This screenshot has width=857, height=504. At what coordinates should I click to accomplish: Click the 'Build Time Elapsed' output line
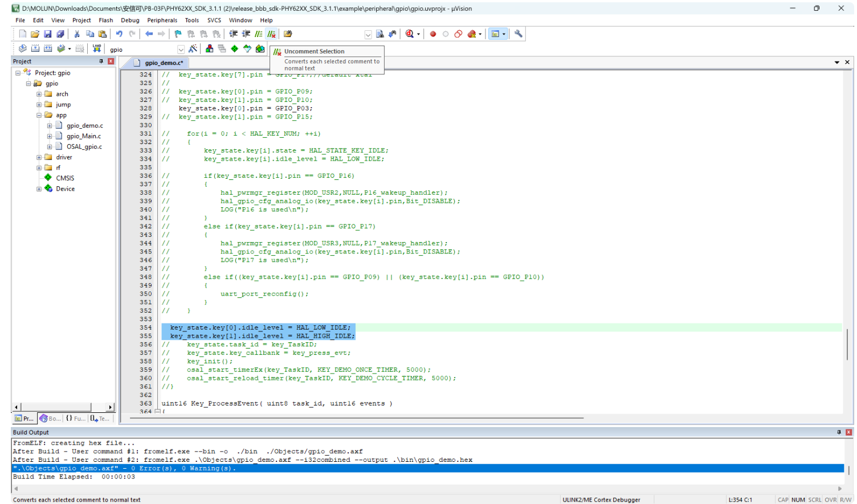[x=74, y=477]
